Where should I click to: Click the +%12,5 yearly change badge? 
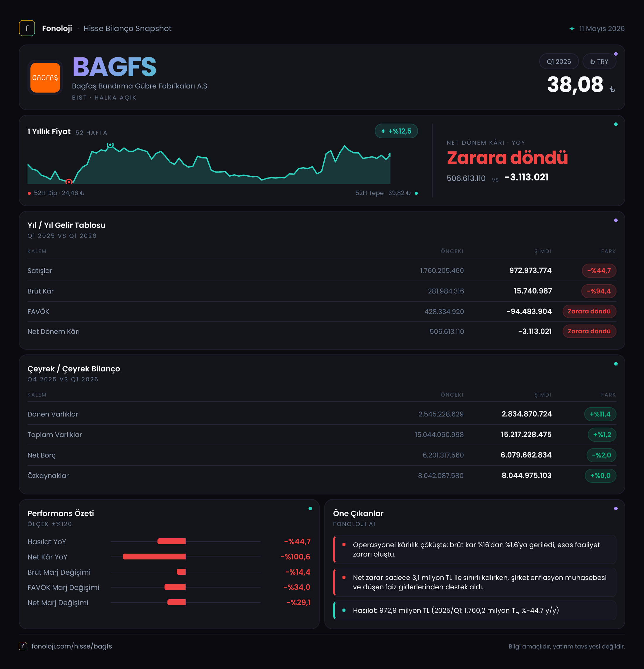pyautogui.click(x=396, y=131)
